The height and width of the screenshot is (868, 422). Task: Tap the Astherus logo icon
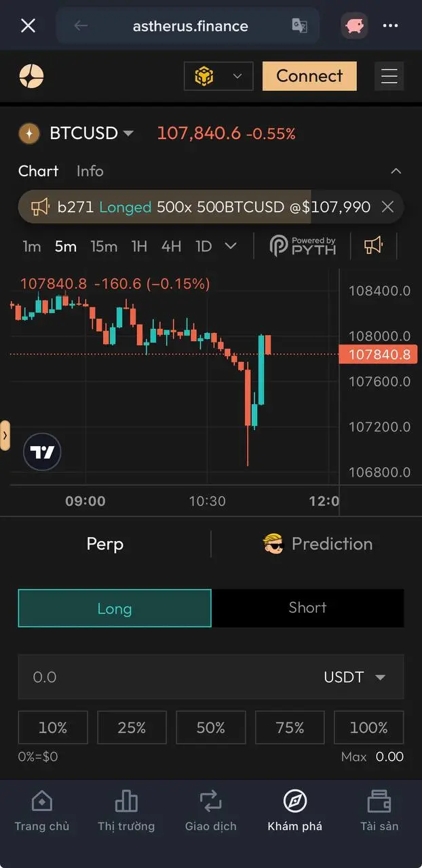[x=31, y=76]
